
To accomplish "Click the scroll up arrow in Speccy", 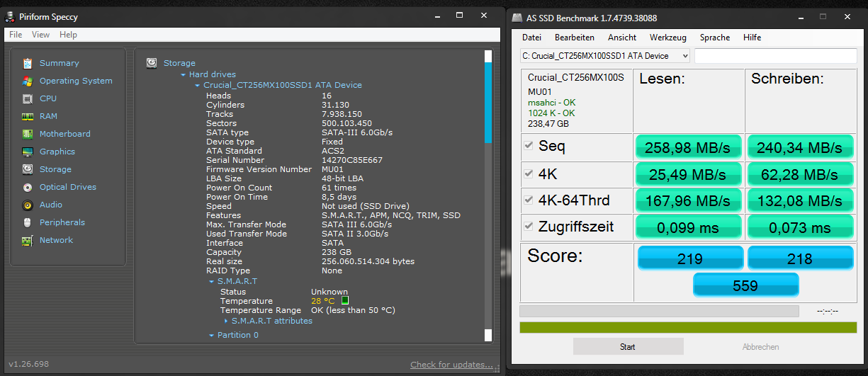I will tap(487, 55).
